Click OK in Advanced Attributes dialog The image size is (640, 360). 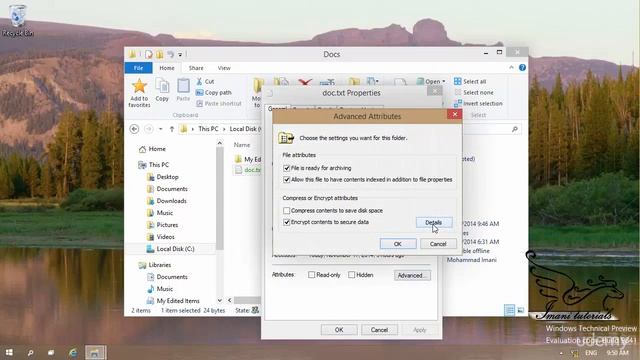398,244
